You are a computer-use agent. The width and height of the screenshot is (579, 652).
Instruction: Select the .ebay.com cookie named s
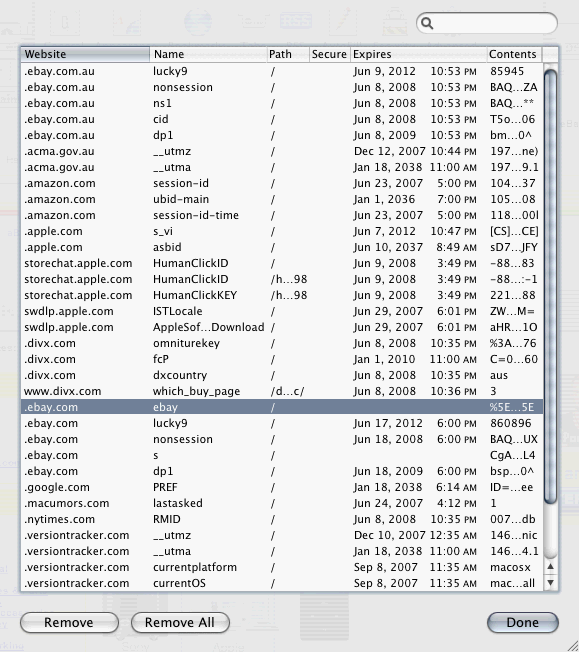(x=282, y=455)
